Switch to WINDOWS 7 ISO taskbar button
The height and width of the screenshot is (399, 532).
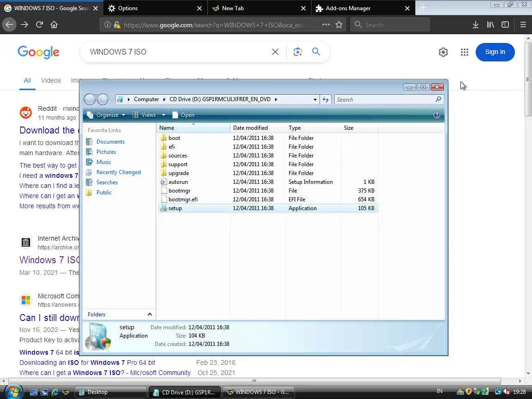tap(259, 392)
